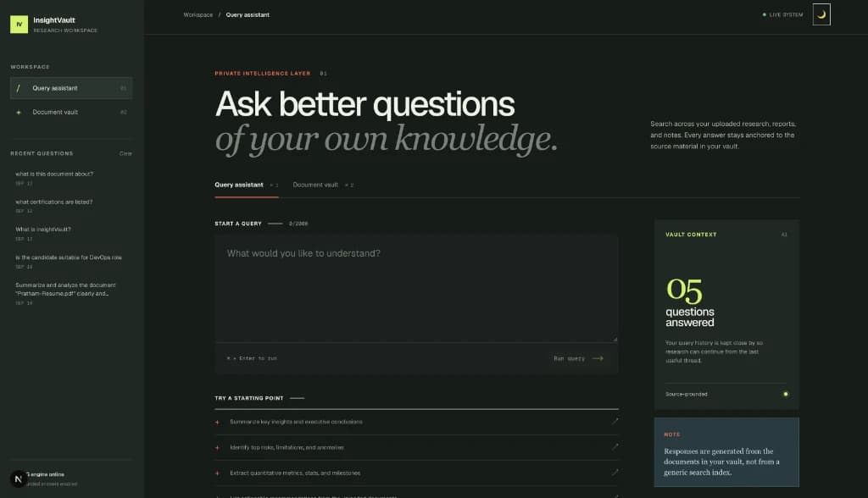Click the plus icon beside Identify top risks
The image size is (868, 498).
(218, 448)
